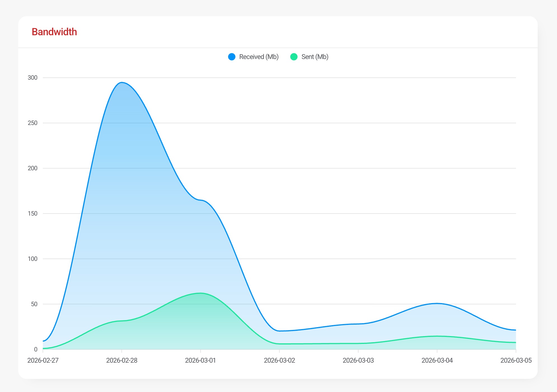The image size is (557, 392).
Task: Click the 2026-03-03 x-axis date label
Action: pos(358,360)
